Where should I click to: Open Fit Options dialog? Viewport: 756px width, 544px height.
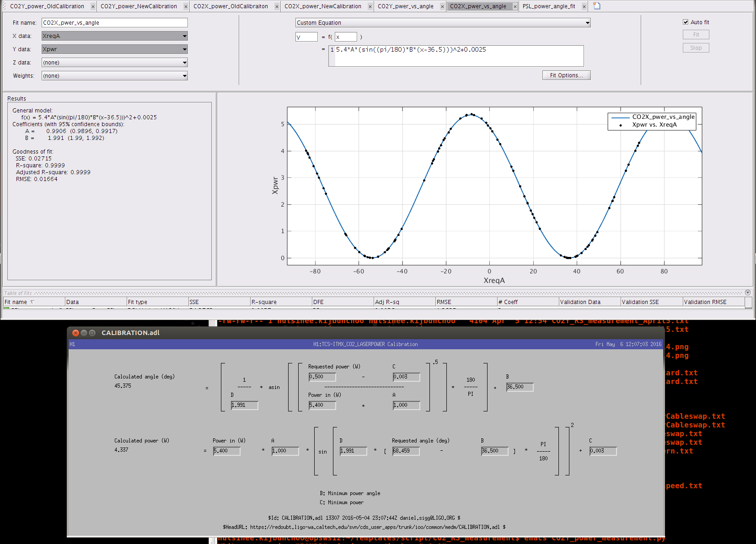click(567, 75)
